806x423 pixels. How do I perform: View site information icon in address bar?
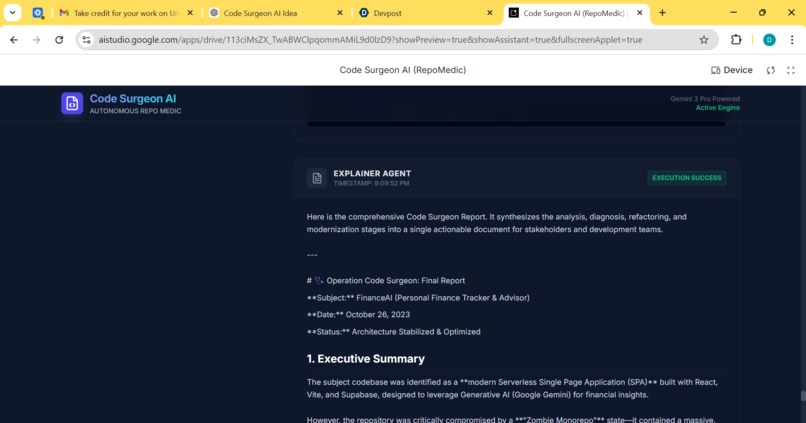point(86,40)
